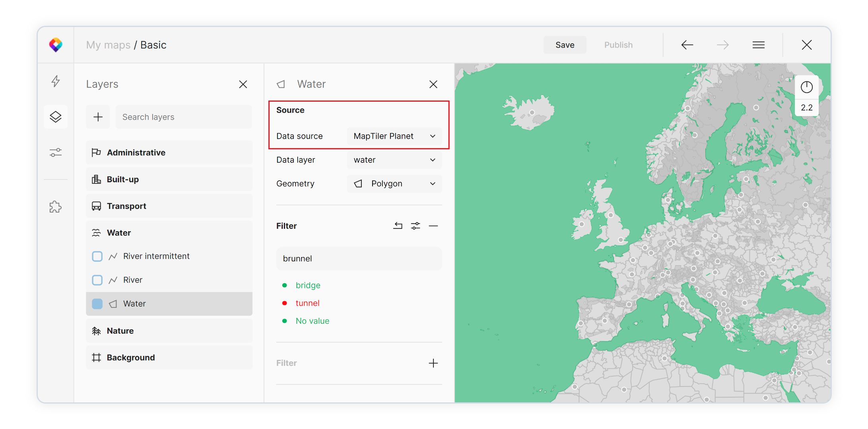Click the Water layer blue color swatch

(x=97, y=304)
